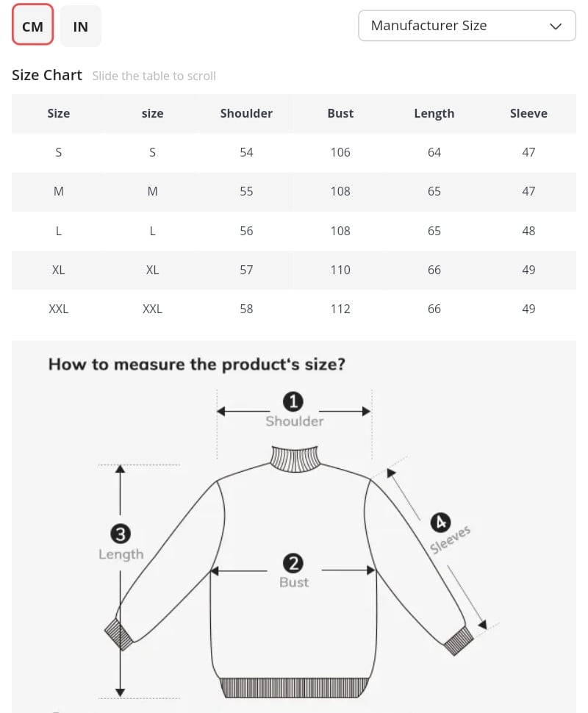This screenshot has width=588, height=713.
Task: Click the Shoulder column header
Action: [x=246, y=113]
